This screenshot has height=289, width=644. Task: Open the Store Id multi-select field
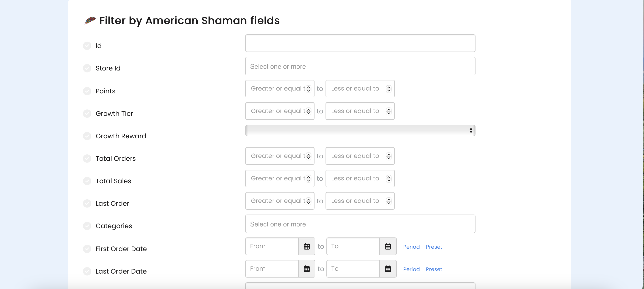click(x=360, y=66)
